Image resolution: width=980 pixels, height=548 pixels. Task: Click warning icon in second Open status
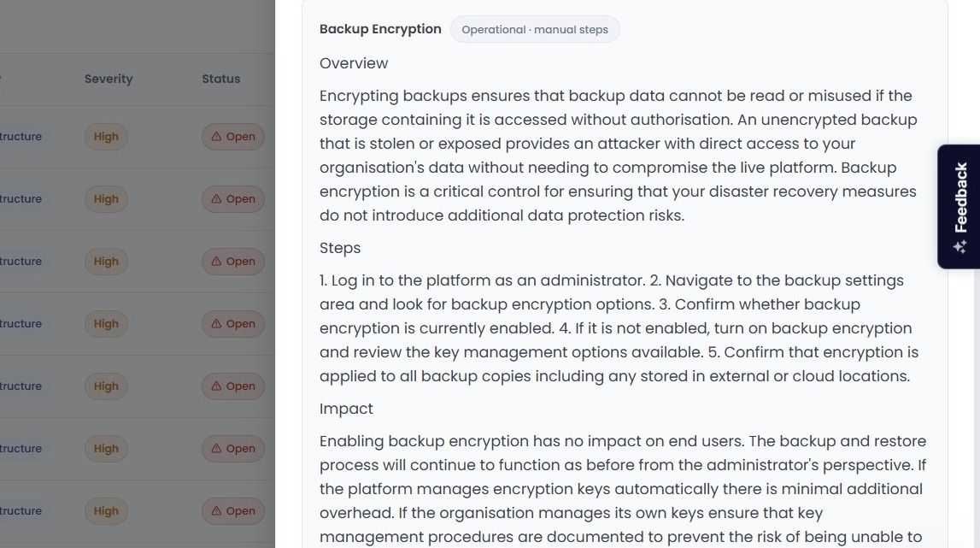point(216,199)
